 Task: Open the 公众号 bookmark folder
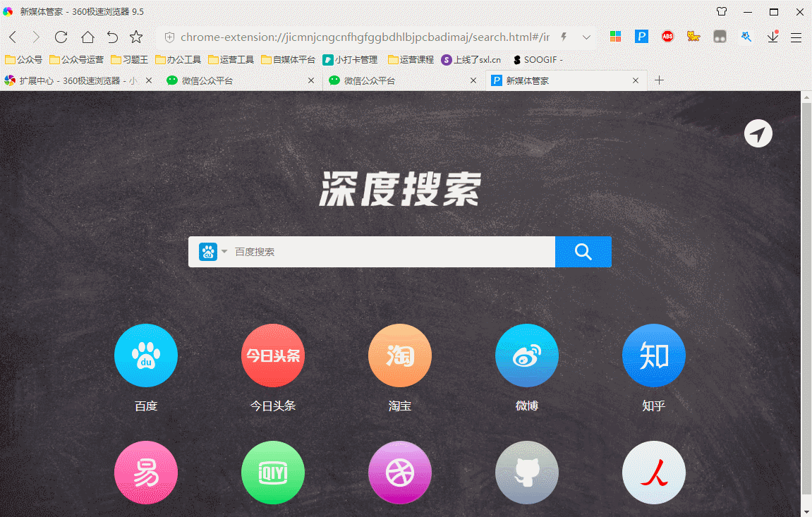click(24, 59)
